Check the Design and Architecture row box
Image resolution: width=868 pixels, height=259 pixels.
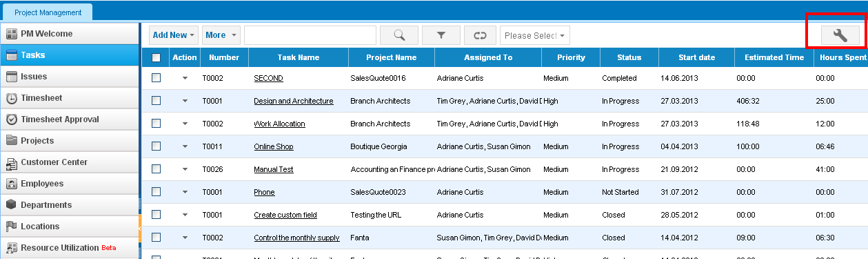[156, 101]
